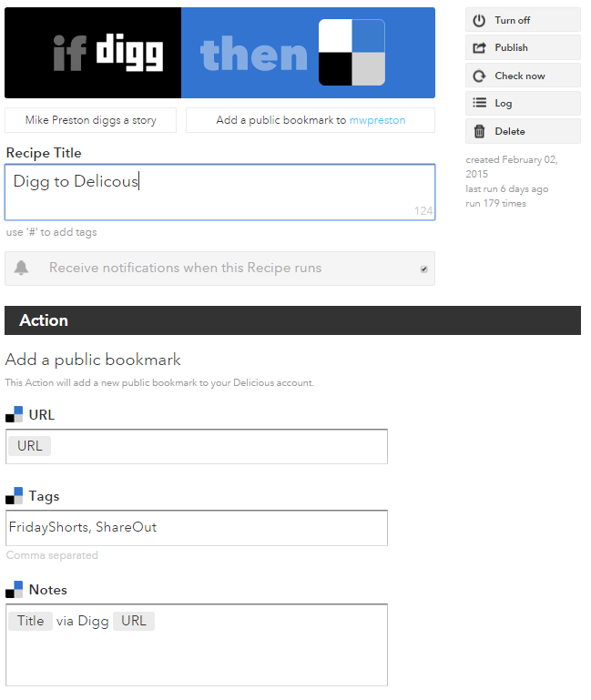Click the Action section header
The width and height of the screenshot is (591, 700).
point(292,320)
